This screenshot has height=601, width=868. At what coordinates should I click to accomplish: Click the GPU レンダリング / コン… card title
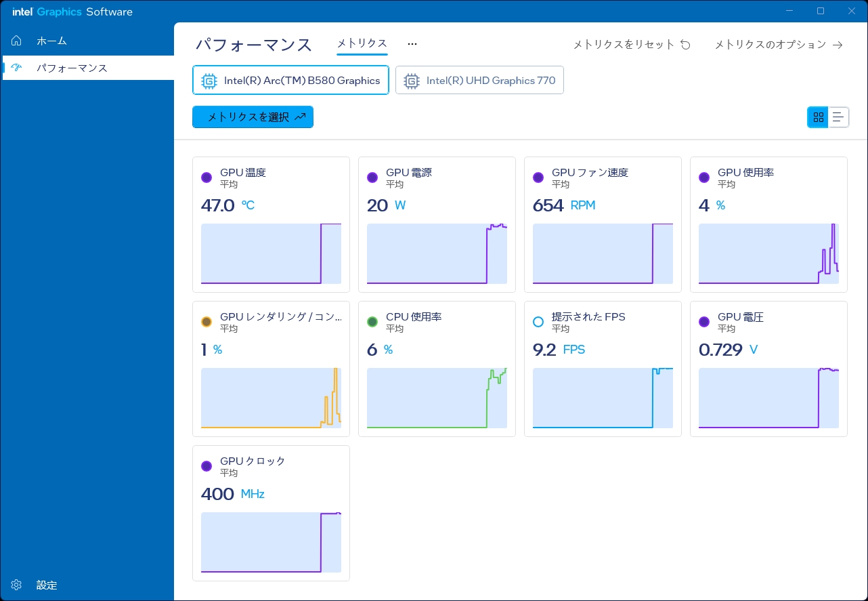click(281, 317)
